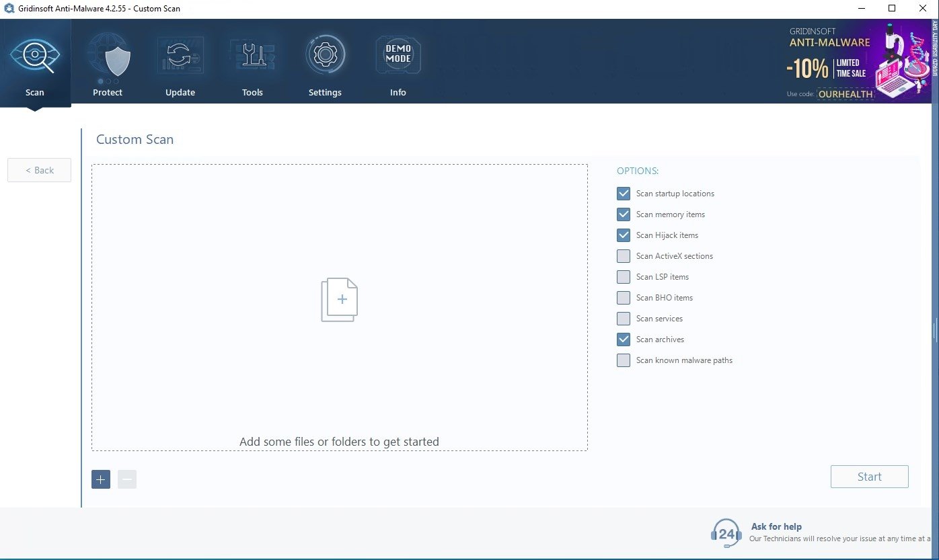
Task: Click the Custom Scan heading
Action: click(135, 139)
